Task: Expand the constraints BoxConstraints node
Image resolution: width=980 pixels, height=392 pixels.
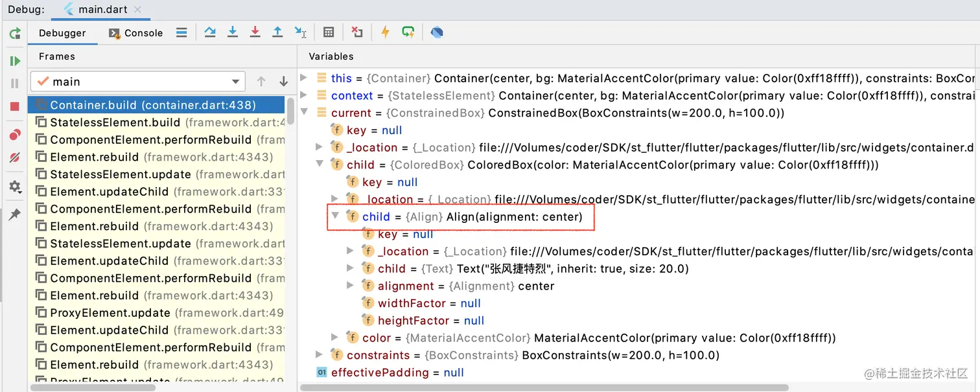Action: point(320,355)
